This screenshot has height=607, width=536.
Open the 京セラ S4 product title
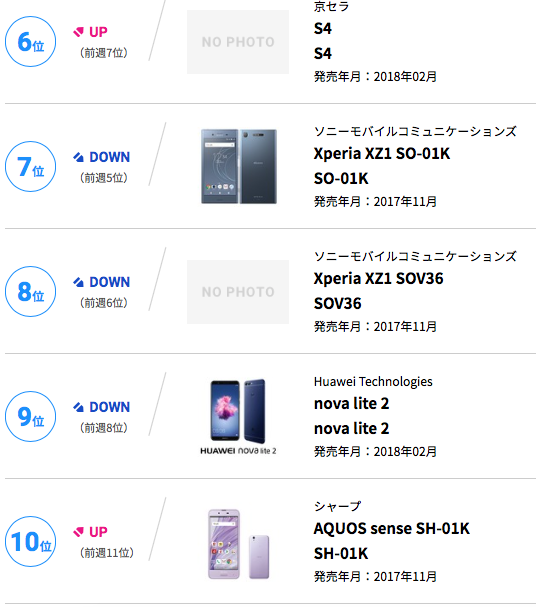click(323, 29)
